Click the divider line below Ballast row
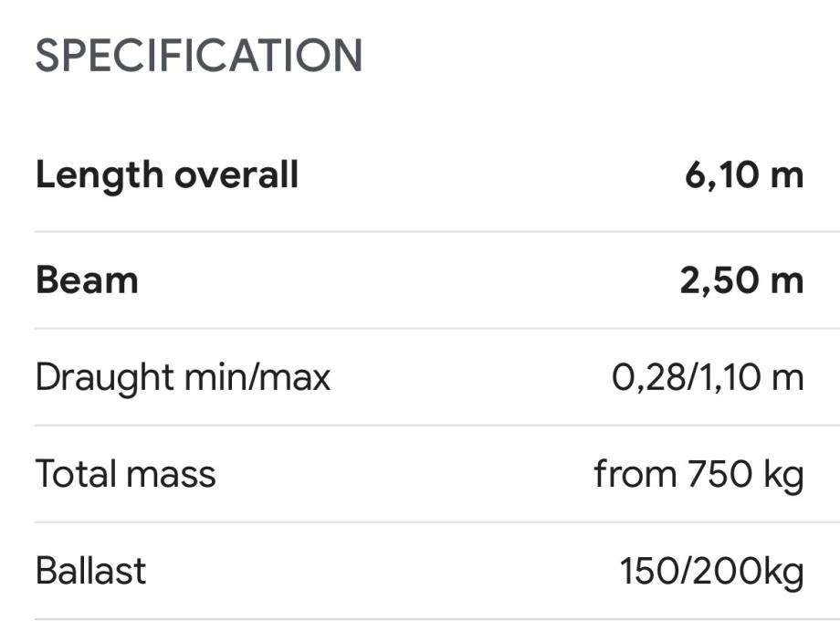 [420, 618]
